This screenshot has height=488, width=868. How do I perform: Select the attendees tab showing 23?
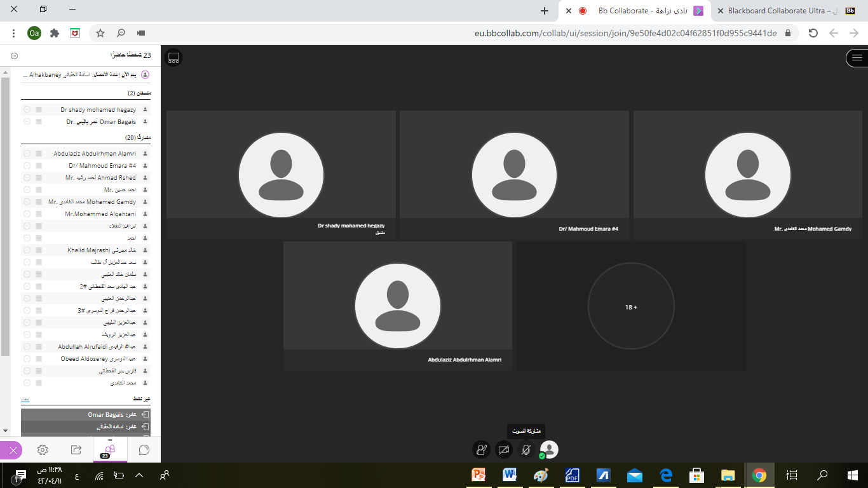(x=110, y=450)
